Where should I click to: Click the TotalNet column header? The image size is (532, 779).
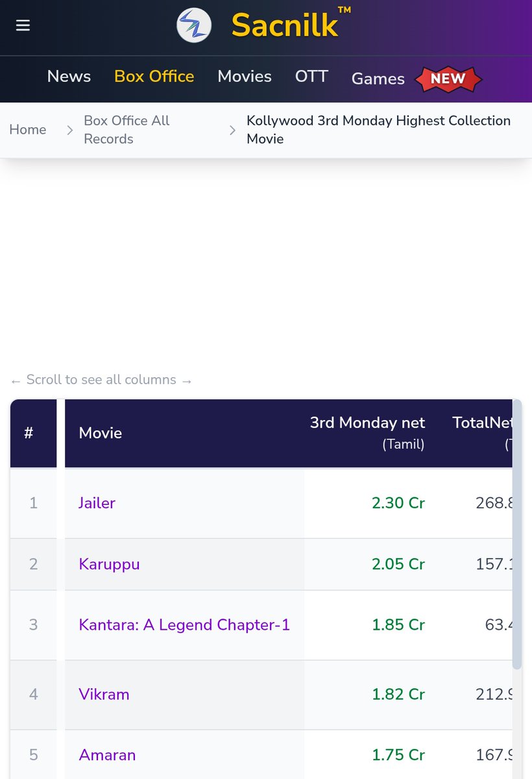[482, 433]
